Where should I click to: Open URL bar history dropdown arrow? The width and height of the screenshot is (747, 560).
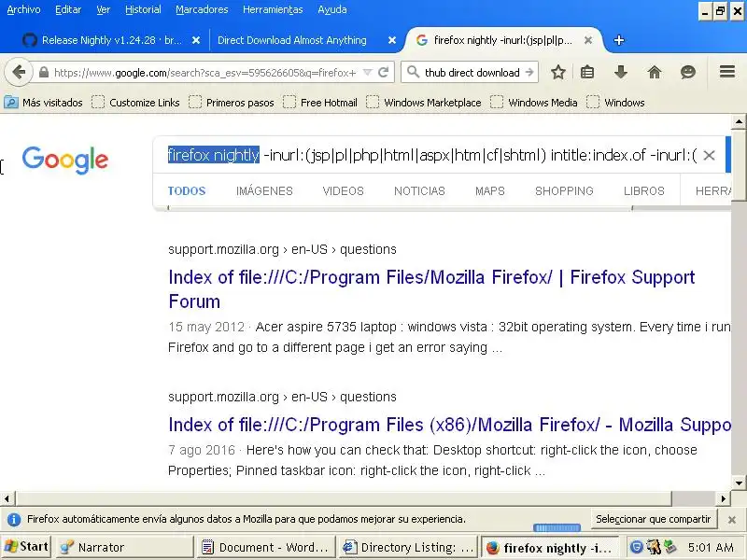click(367, 73)
